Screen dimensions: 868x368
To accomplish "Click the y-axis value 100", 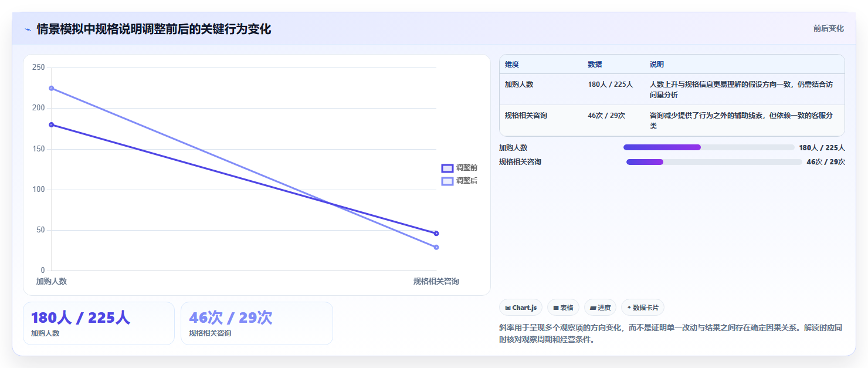I will pos(39,190).
